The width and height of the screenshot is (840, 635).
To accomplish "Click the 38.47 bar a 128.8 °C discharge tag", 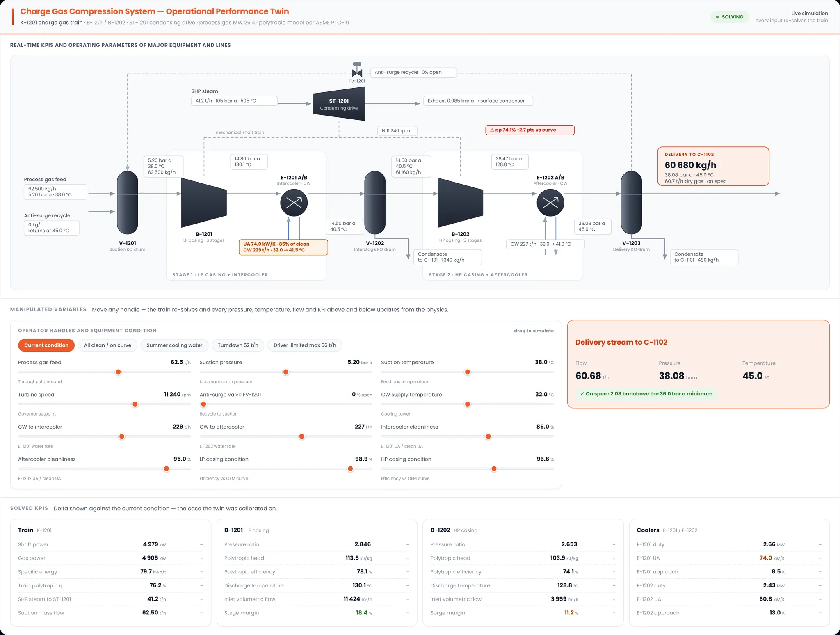I will click(x=510, y=162).
